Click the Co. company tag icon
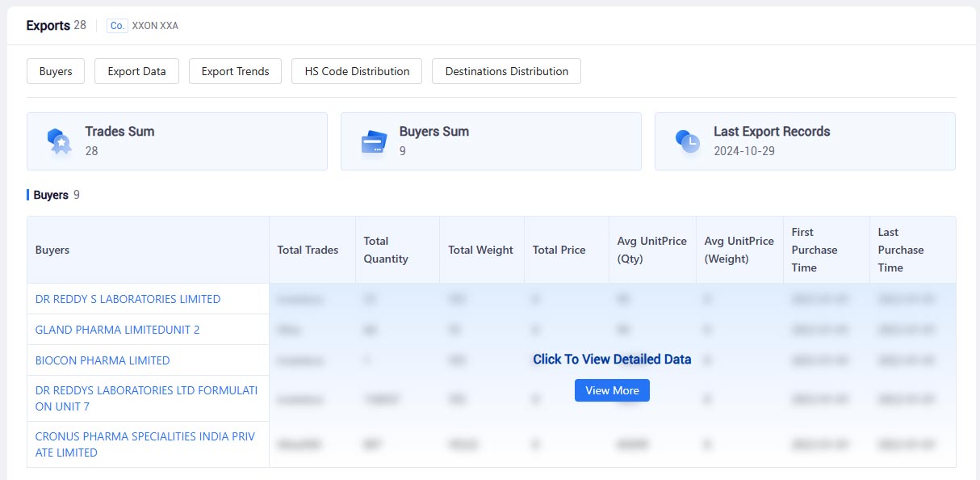 click(x=117, y=26)
